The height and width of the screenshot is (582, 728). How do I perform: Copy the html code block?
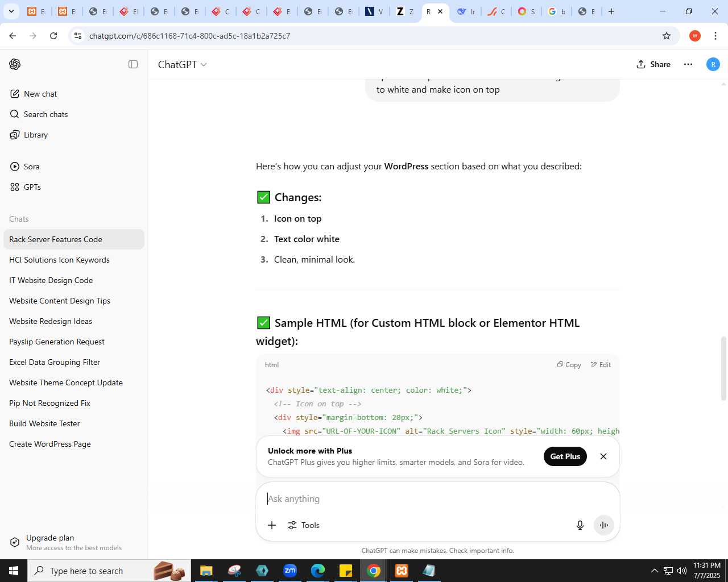pyautogui.click(x=569, y=365)
